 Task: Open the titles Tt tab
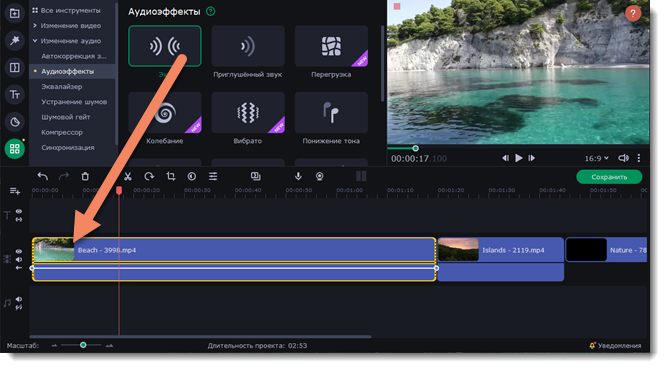[14, 95]
